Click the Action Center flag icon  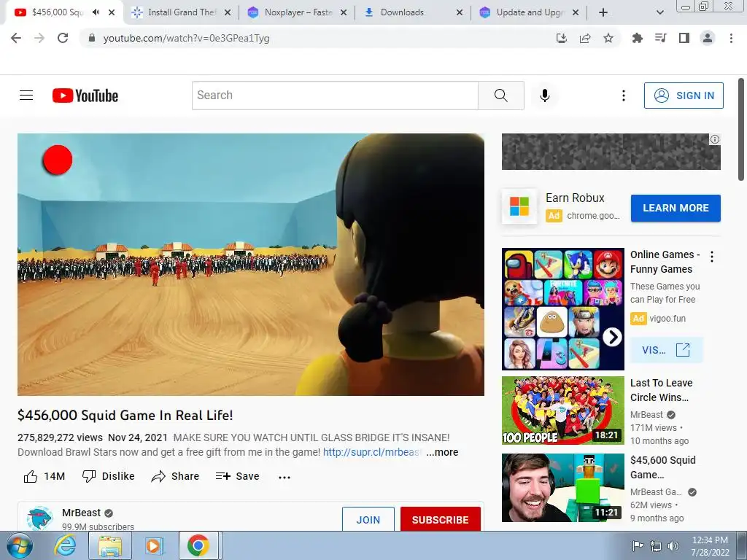[638, 546]
